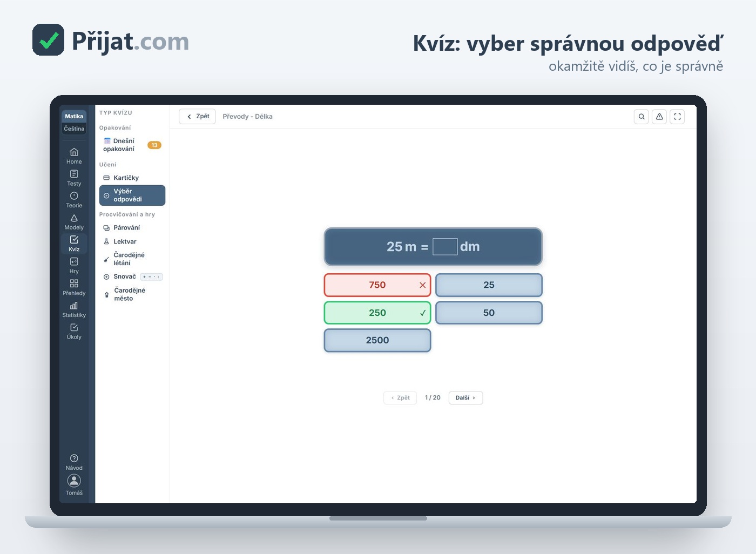Image resolution: width=756 pixels, height=554 pixels.
Task: Choose answer 25
Action: 489,285
